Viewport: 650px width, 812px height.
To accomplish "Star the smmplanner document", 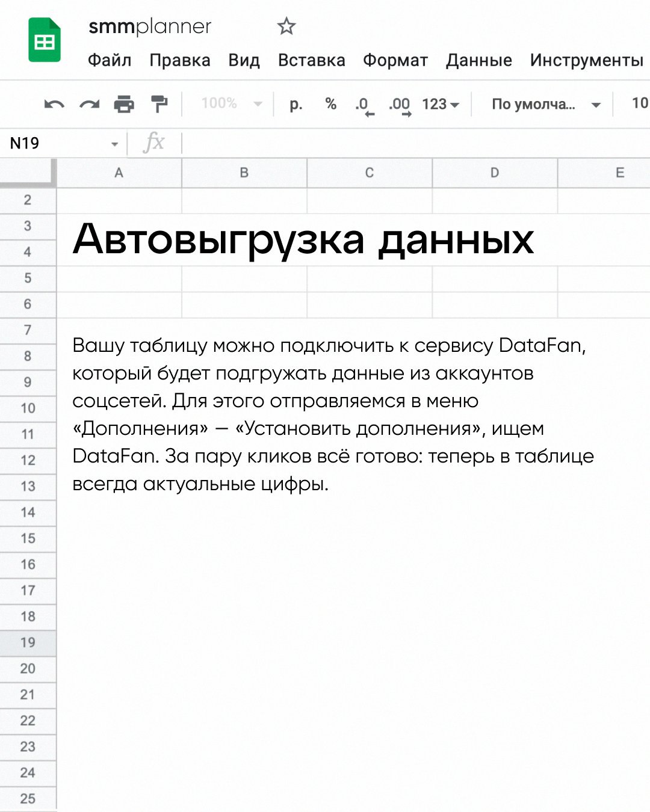I will click(x=286, y=26).
